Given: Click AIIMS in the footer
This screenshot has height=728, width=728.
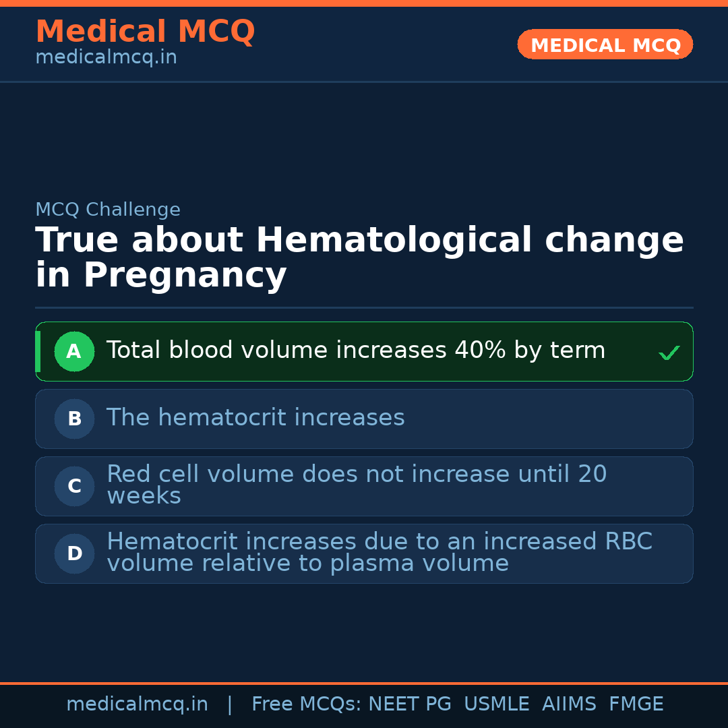Looking at the screenshot, I should (569, 704).
